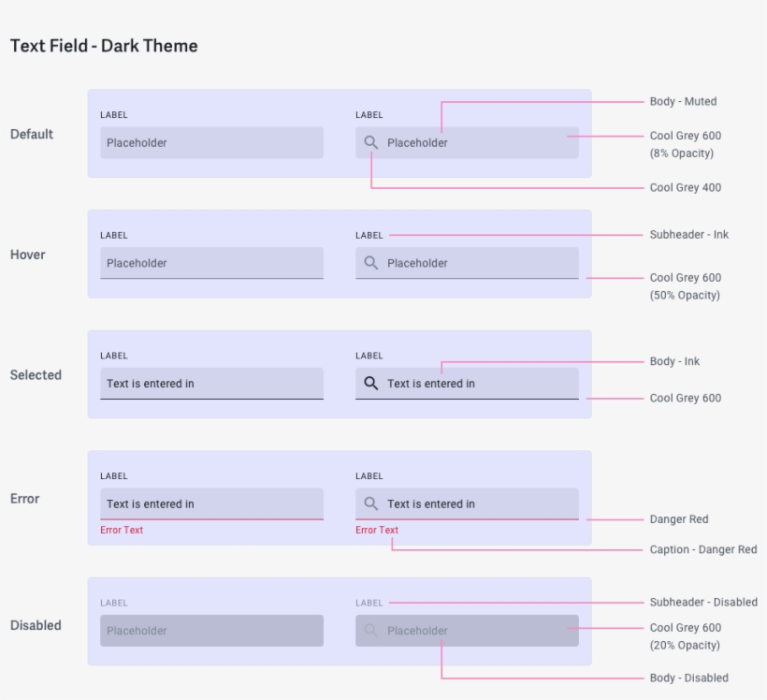Click the Default row's plain Placeholder field

coord(211,143)
